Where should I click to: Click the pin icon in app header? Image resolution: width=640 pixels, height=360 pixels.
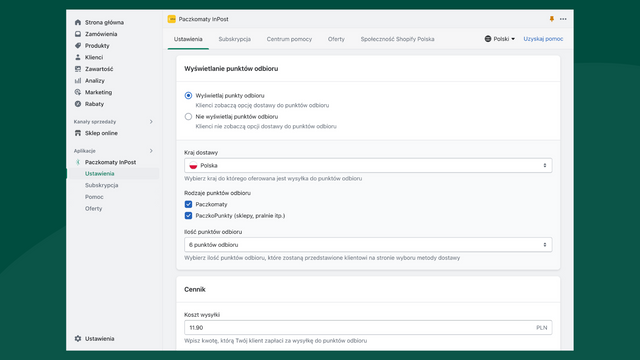coord(551,19)
